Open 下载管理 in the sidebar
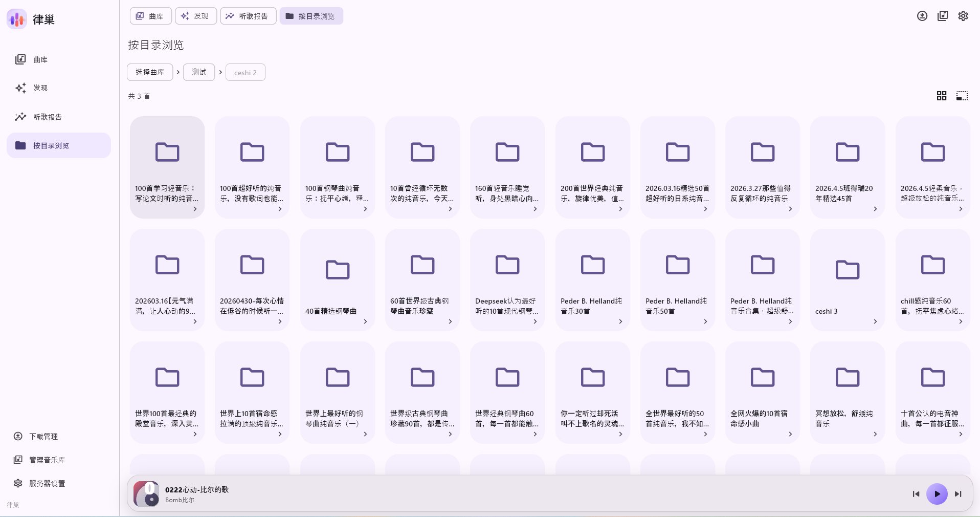 59,436
